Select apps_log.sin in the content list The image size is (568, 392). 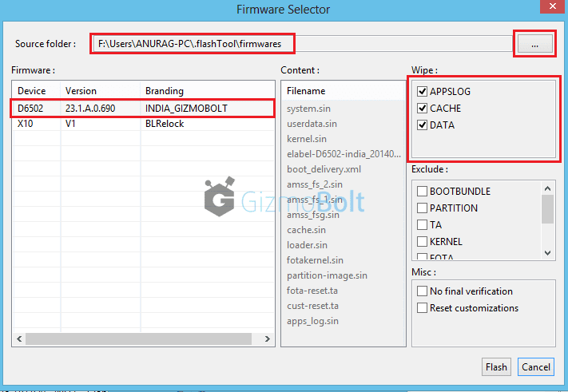coord(312,321)
